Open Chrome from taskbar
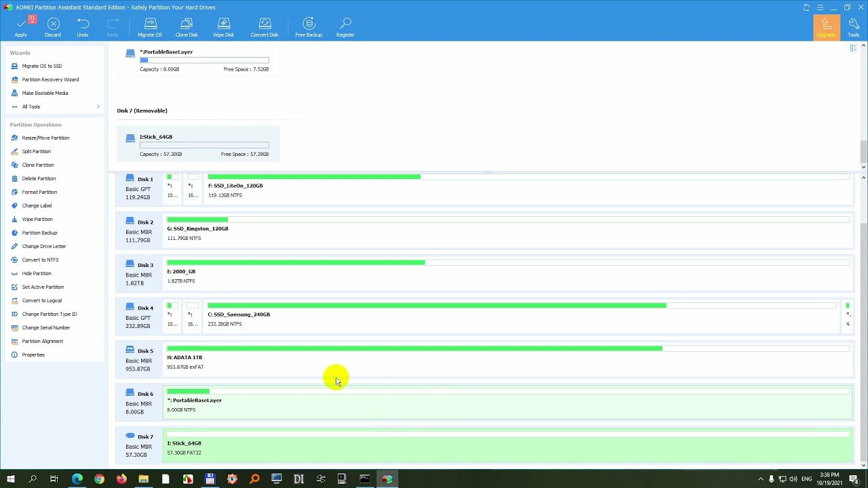 pyautogui.click(x=99, y=479)
